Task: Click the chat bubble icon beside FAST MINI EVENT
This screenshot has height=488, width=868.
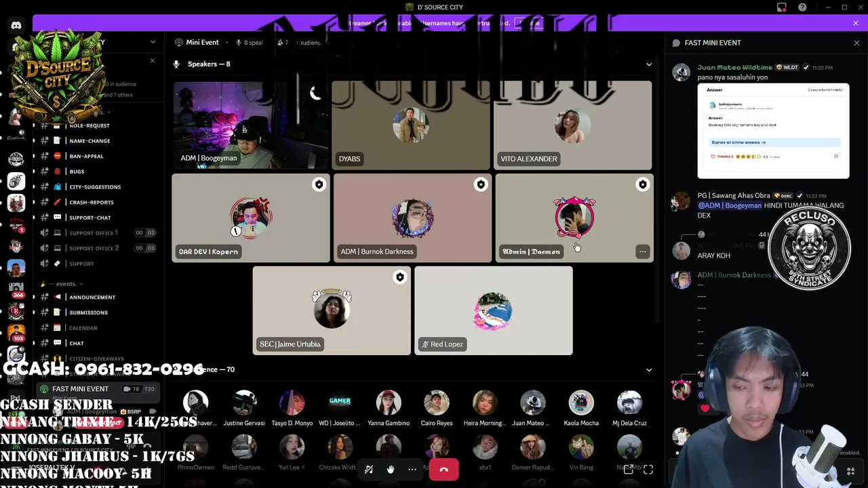Action: [x=676, y=43]
